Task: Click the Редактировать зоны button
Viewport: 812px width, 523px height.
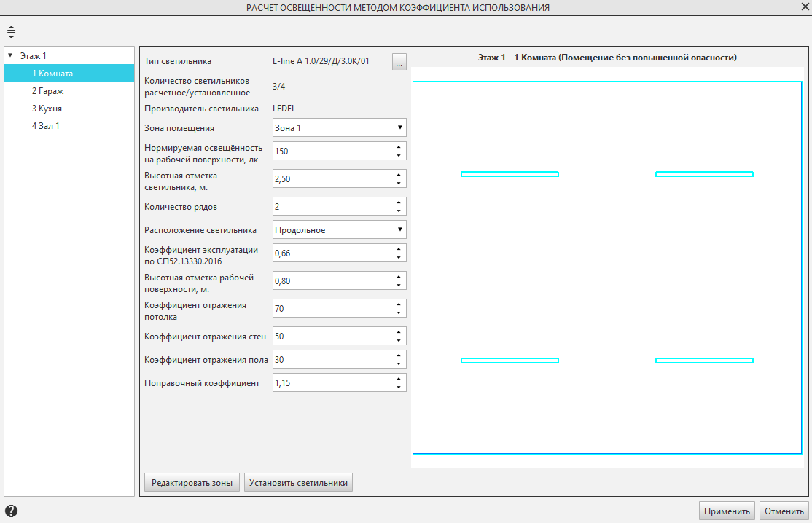Action: tap(192, 482)
